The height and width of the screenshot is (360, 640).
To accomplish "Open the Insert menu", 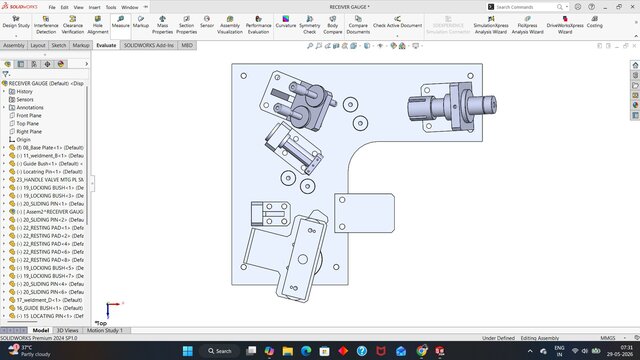I will [x=94, y=7].
